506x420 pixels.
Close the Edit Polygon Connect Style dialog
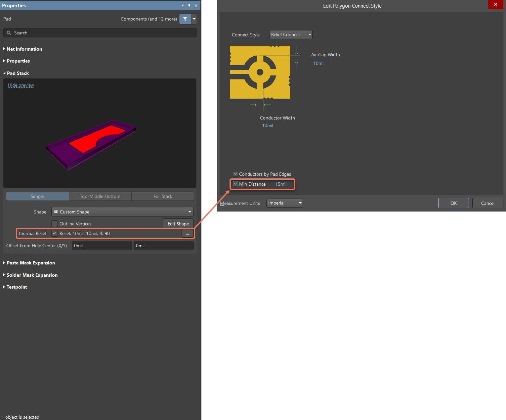pos(495,4)
